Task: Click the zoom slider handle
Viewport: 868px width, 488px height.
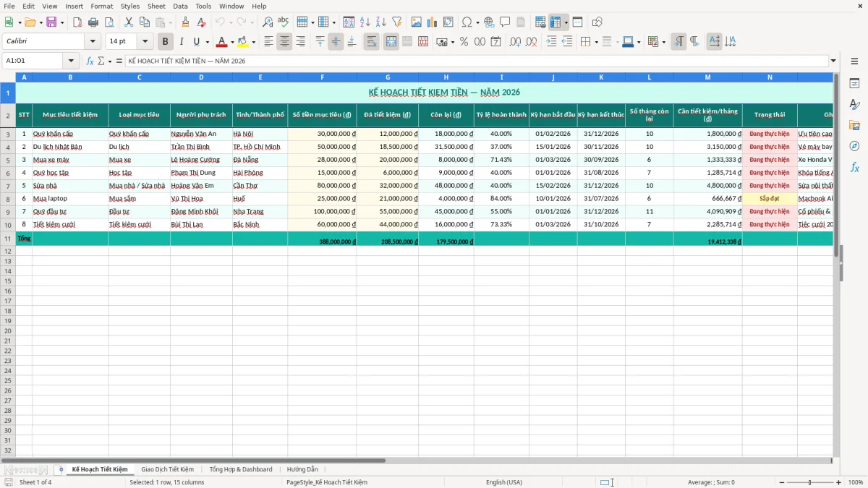Action: (810, 482)
